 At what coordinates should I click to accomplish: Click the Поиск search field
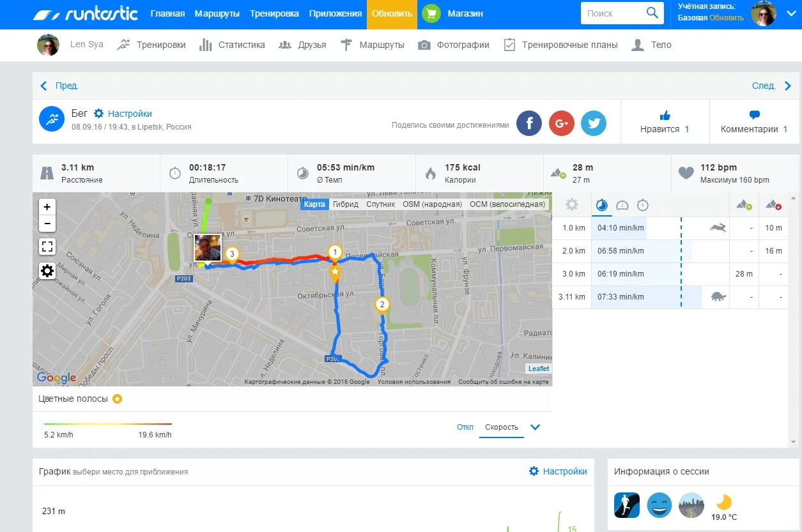pos(612,13)
